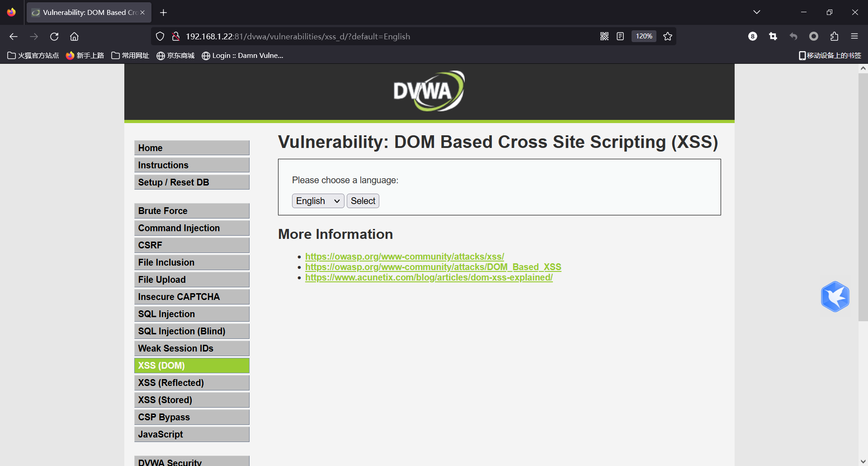The height and width of the screenshot is (466, 868).
Task: Expand the English language dropdown
Action: pos(318,201)
